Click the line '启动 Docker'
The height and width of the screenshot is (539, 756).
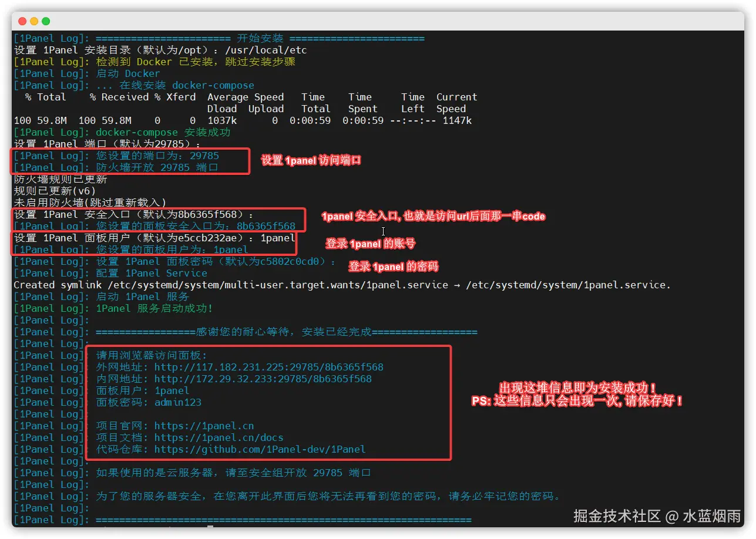(127, 73)
